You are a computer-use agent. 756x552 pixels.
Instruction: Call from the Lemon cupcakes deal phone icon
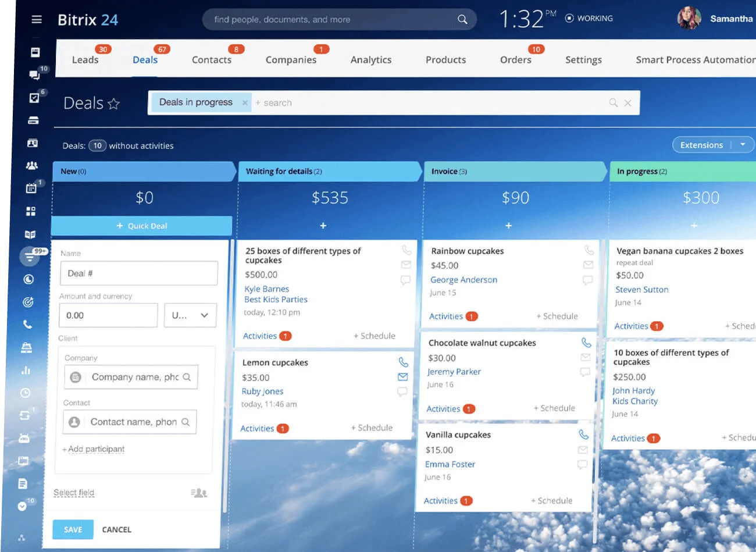[404, 362]
